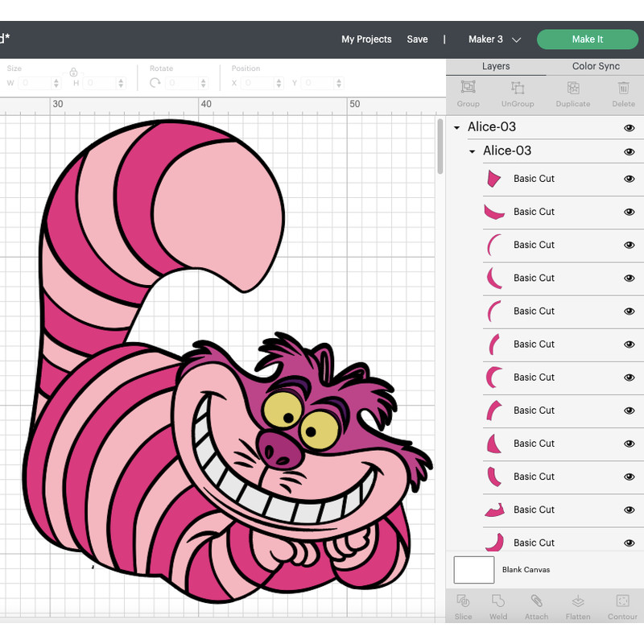Open My Projects
The height and width of the screenshot is (644, 644).
pos(366,39)
